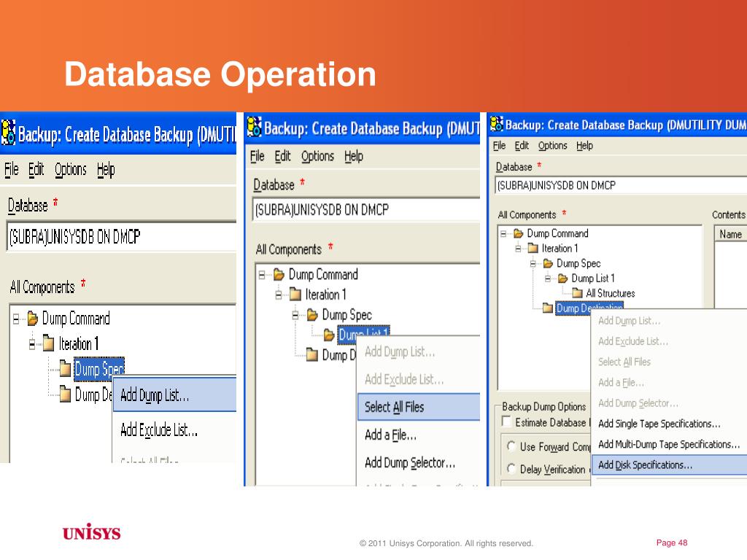The height and width of the screenshot is (560, 747).
Task: Click the All Structures folder icon in the right window
Action: point(578,293)
